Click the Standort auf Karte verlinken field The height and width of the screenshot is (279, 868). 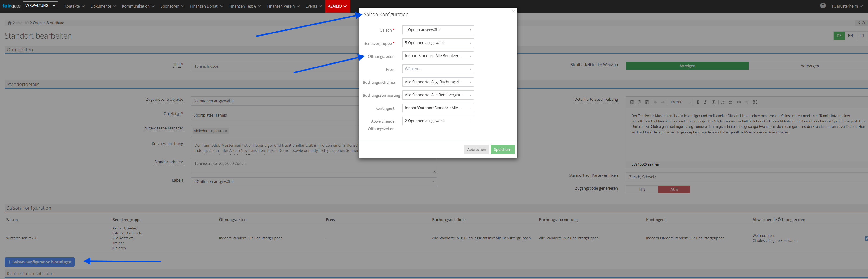coord(741,177)
